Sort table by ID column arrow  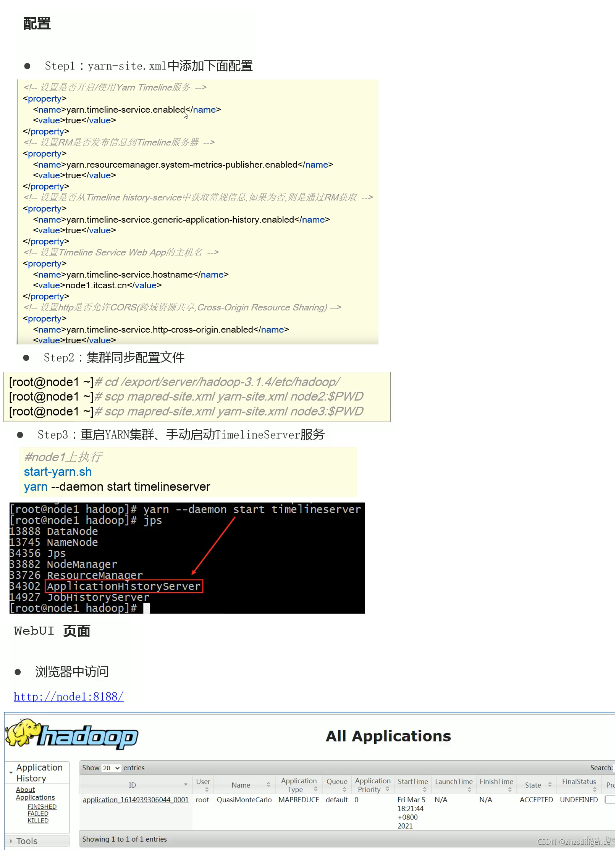coord(186,784)
